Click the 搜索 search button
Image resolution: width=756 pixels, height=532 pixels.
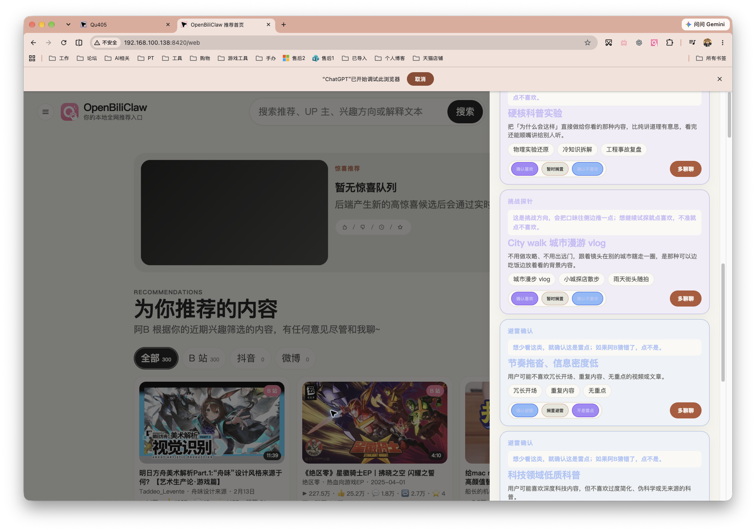(465, 112)
